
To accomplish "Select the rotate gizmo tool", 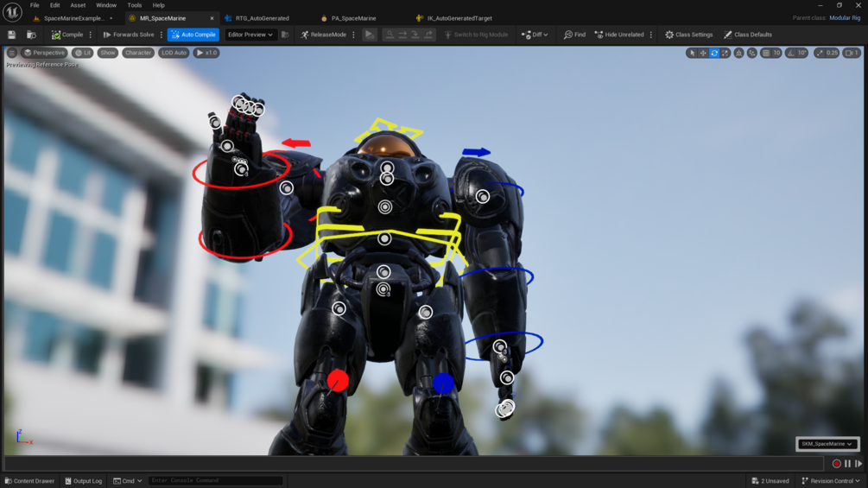I will (714, 53).
